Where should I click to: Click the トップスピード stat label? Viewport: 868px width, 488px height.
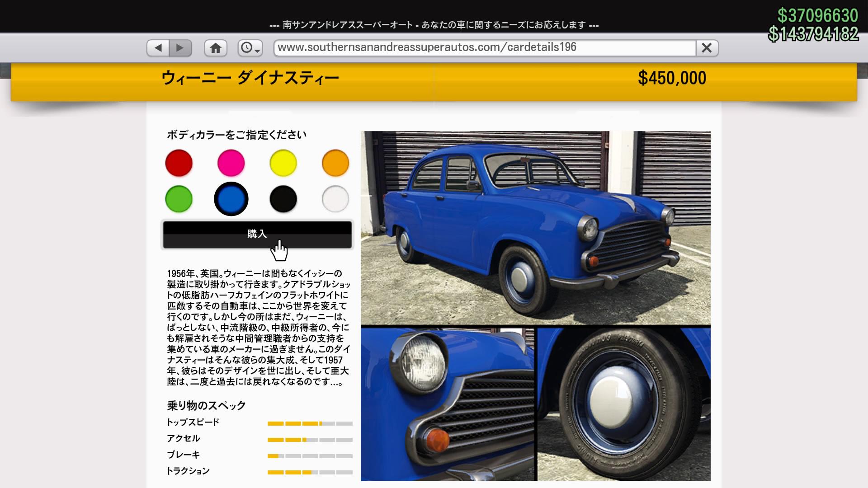point(193,422)
